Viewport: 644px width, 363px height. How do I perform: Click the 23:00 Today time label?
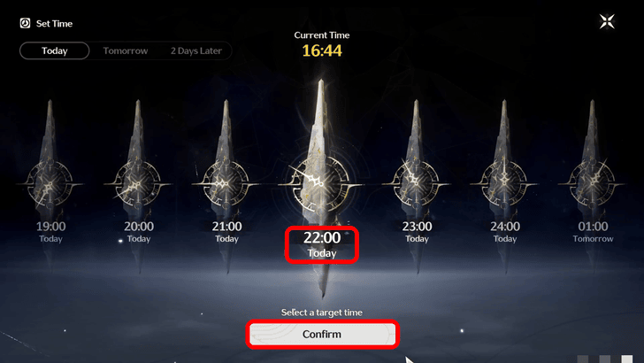coord(417,232)
